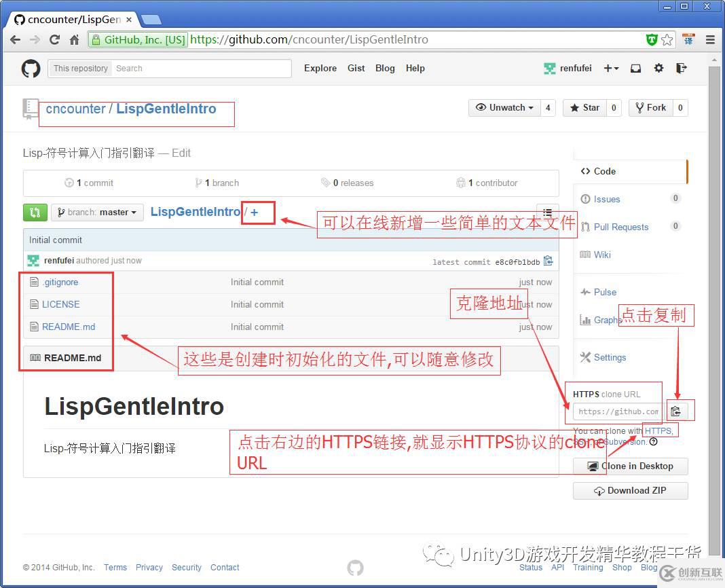725x588 pixels.
Task: Open the create new plus dropdown
Action: (611, 69)
